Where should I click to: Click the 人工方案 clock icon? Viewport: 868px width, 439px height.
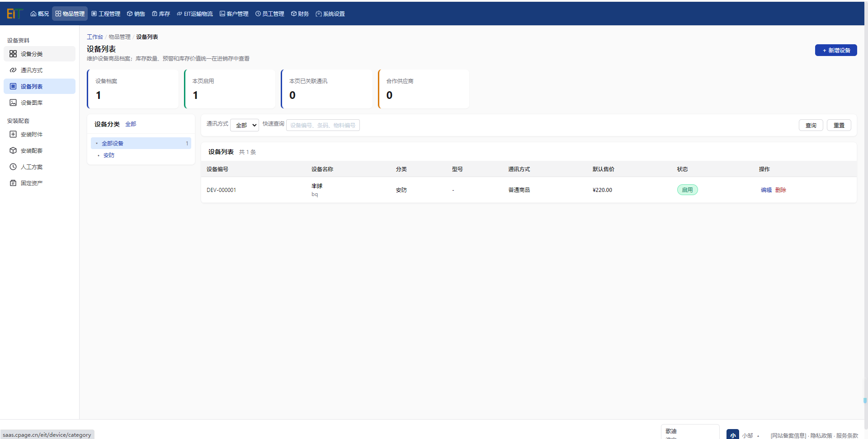pyautogui.click(x=13, y=167)
